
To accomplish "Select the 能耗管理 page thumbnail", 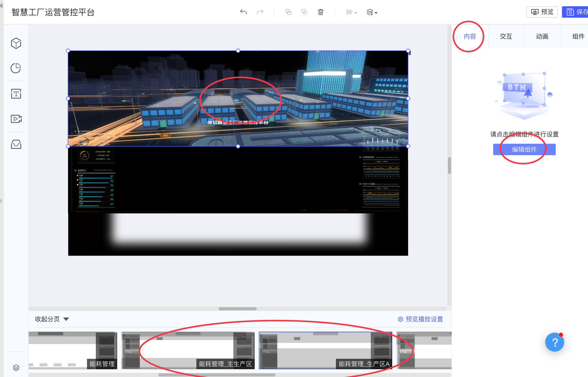I will coord(73,350).
